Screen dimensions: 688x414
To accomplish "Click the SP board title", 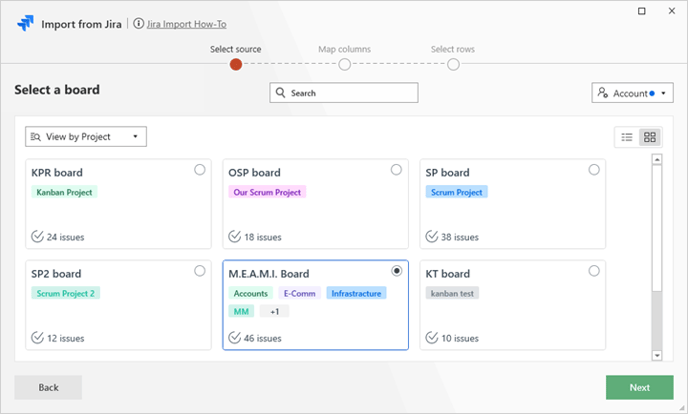I will coord(448,173).
